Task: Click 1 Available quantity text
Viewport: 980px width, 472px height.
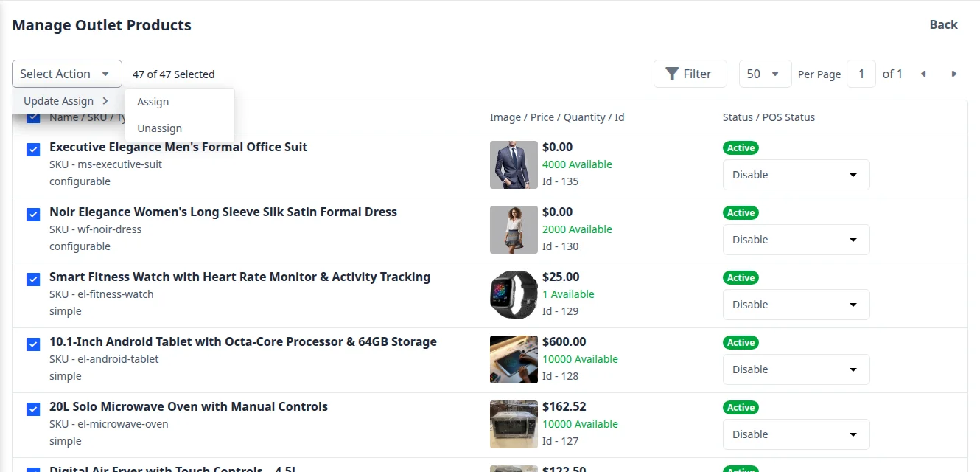Action: tap(568, 294)
